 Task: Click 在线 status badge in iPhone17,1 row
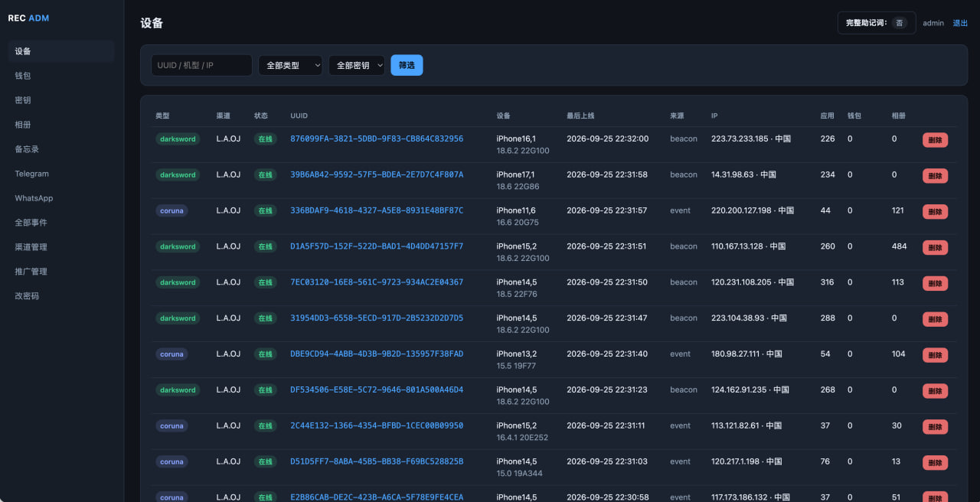tap(265, 174)
